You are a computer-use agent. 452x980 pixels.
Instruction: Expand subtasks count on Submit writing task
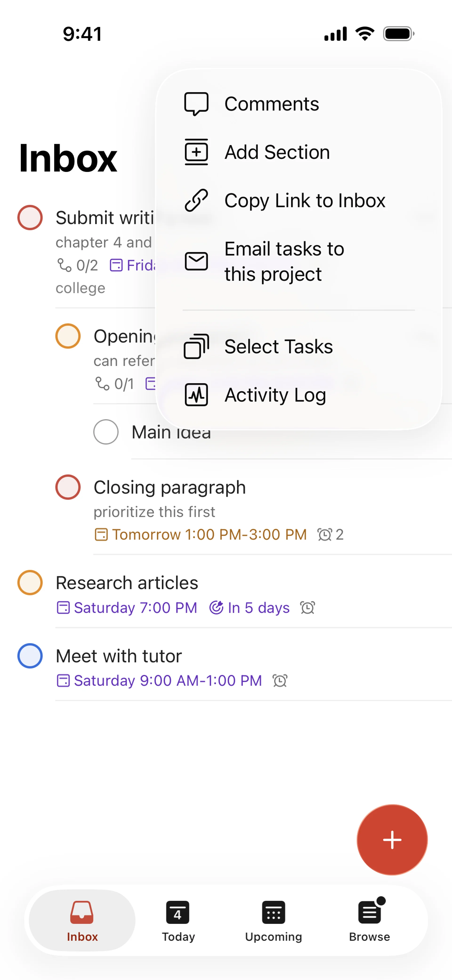click(x=78, y=265)
